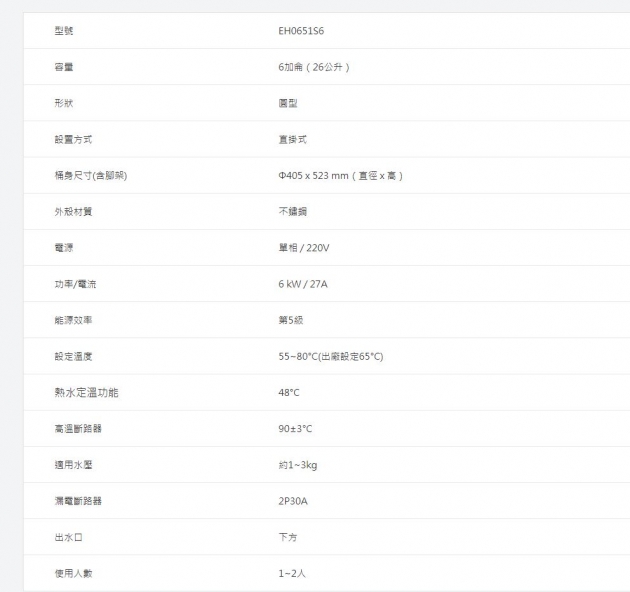The height and width of the screenshot is (592, 630).
Task: Click the 48°C value
Action: (x=289, y=393)
